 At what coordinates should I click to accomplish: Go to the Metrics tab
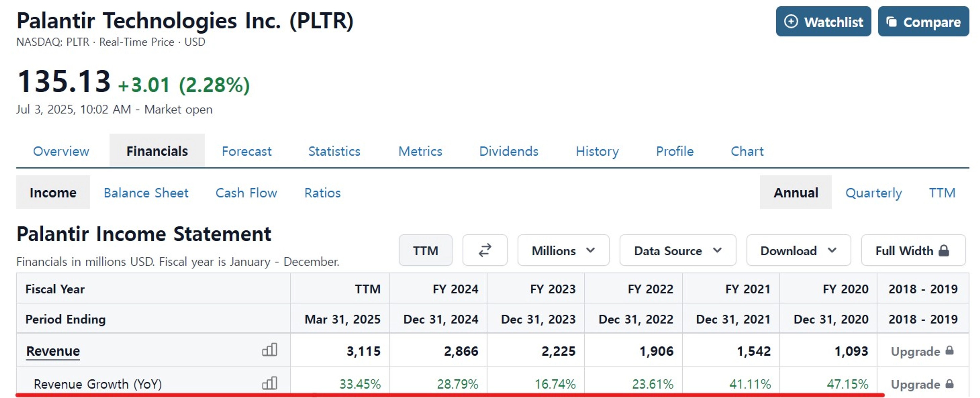click(420, 151)
